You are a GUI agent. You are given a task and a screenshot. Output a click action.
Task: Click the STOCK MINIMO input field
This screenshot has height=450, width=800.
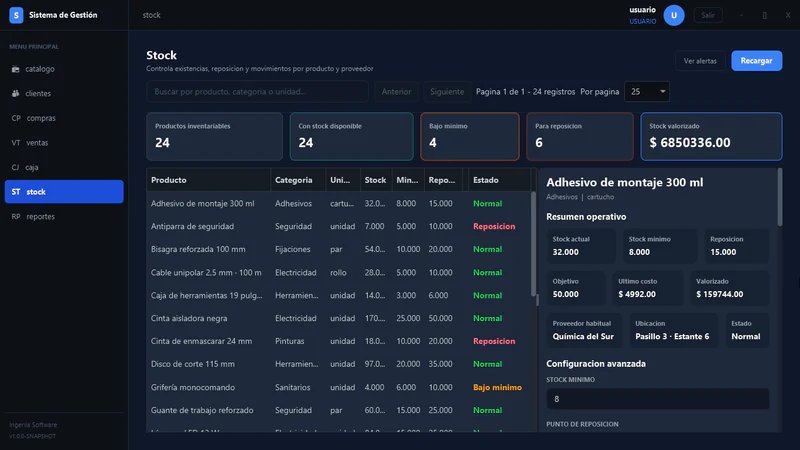(x=658, y=399)
